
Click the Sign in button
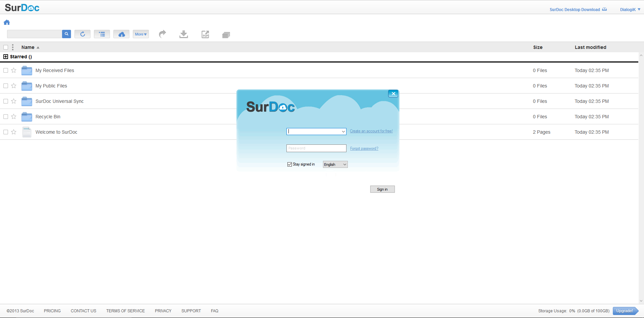[x=382, y=189]
